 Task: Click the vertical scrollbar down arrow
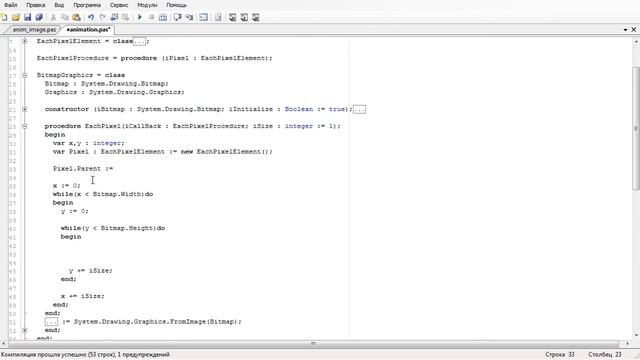[636, 335]
